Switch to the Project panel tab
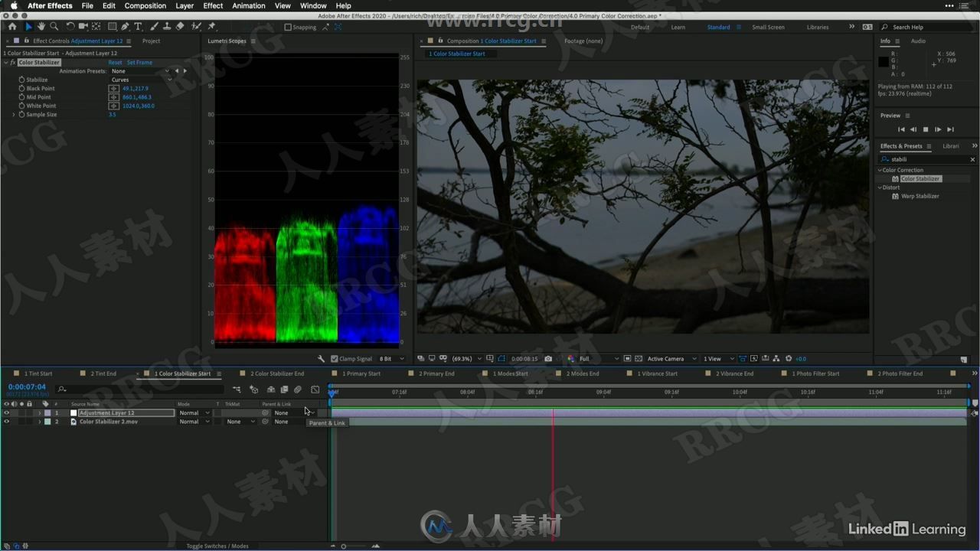The image size is (980, 551). [x=151, y=41]
